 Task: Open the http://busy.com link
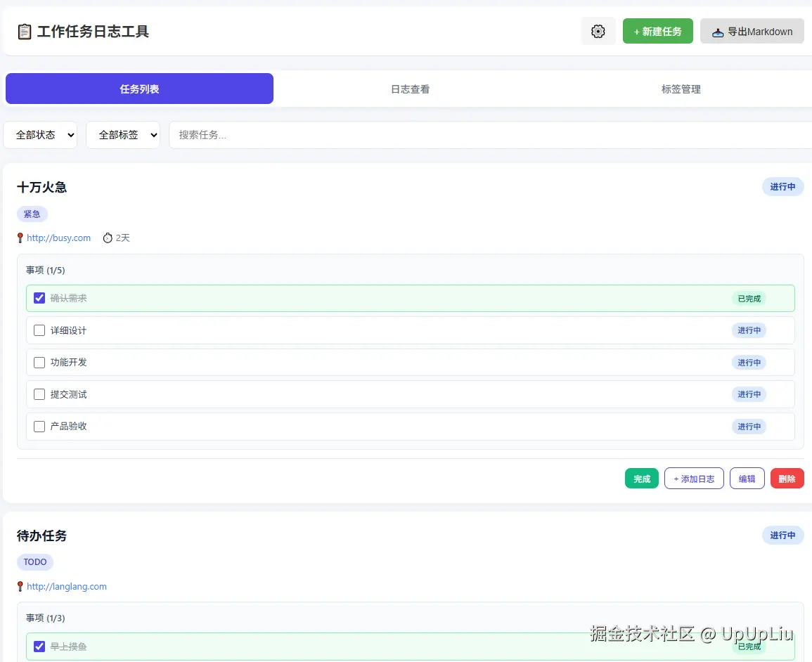58,238
